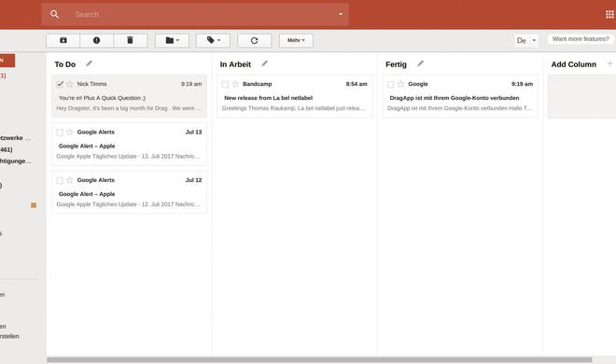The height and width of the screenshot is (364, 616).
Task: Open the Mehr menu
Action: [x=296, y=40]
